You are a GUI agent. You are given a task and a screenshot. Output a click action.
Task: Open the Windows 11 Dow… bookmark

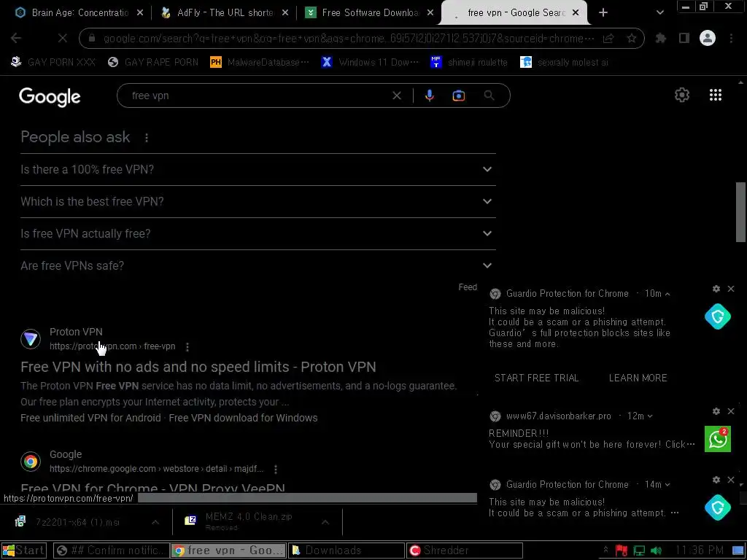click(370, 63)
